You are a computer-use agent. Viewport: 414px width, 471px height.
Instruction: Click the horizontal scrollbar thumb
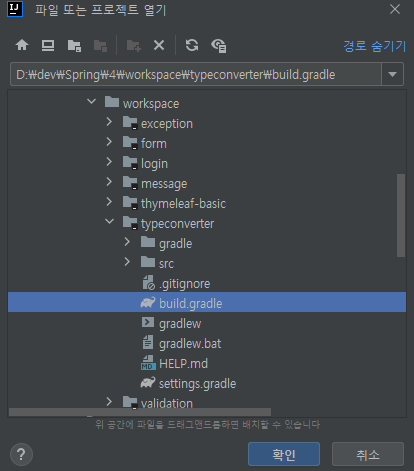point(140,412)
